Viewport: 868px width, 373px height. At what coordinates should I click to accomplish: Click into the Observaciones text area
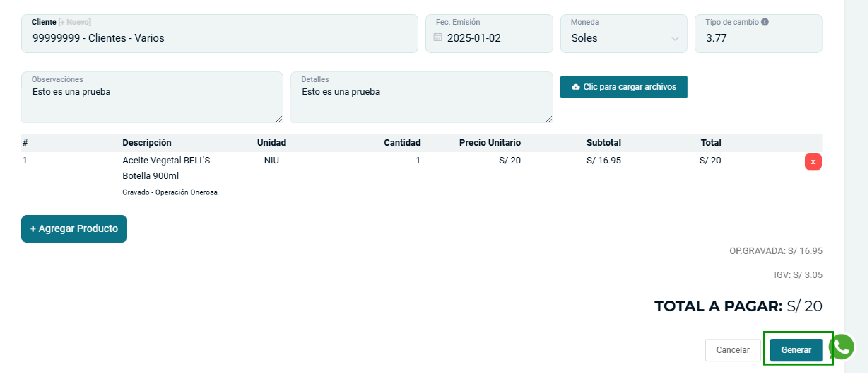point(152,101)
